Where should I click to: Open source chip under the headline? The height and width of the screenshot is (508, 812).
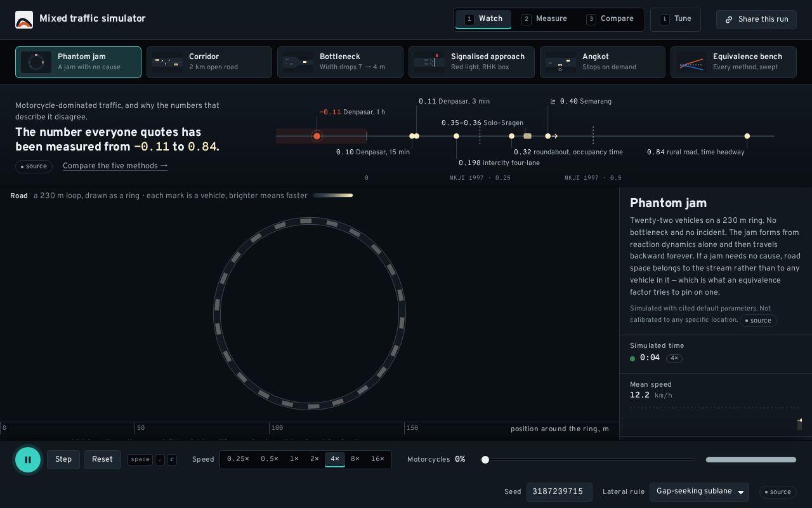tap(34, 166)
